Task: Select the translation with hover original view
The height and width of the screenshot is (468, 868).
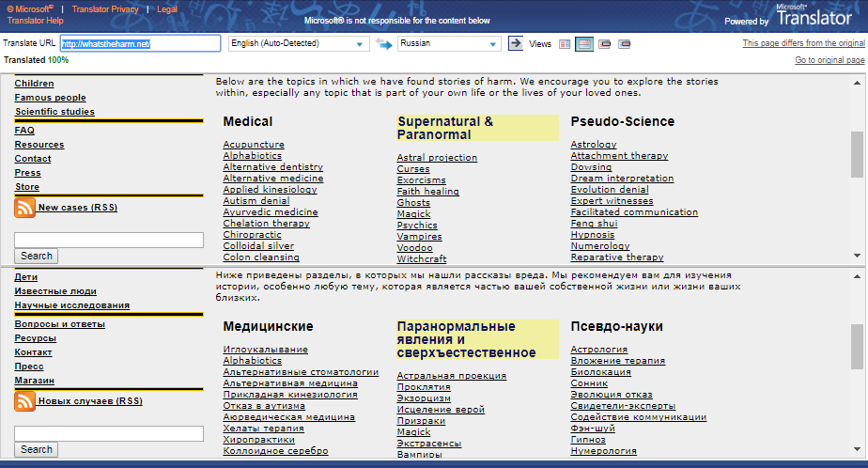Action: point(625,44)
